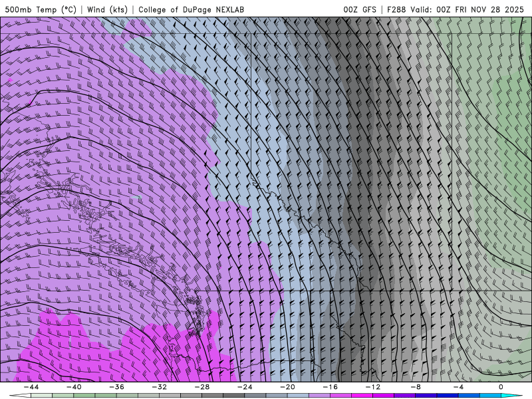Click the -4 color bar label
The width and height of the screenshot is (532, 399).
(x=458, y=387)
